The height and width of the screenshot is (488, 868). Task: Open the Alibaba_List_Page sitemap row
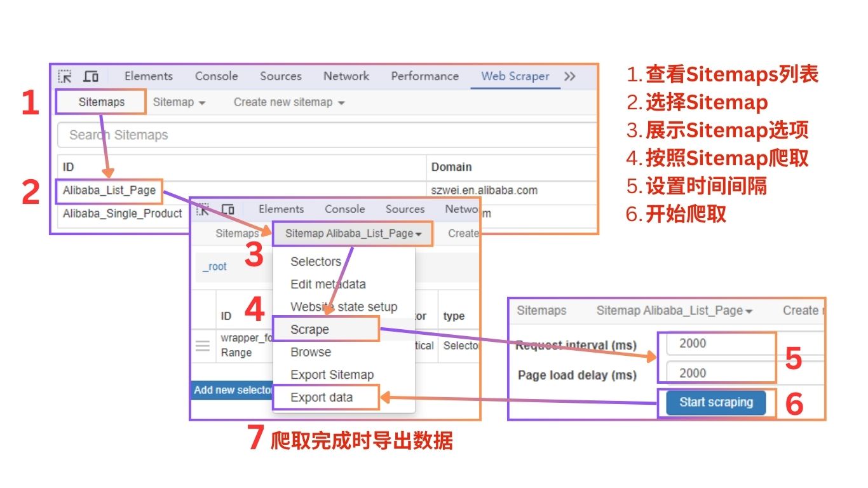click(x=109, y=190)
